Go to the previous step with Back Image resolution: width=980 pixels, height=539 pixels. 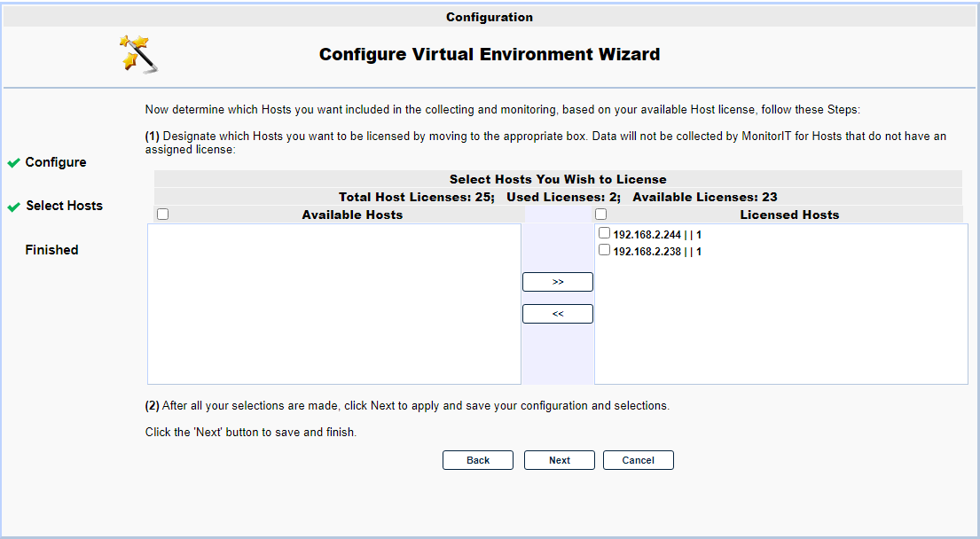pos(478,460)
